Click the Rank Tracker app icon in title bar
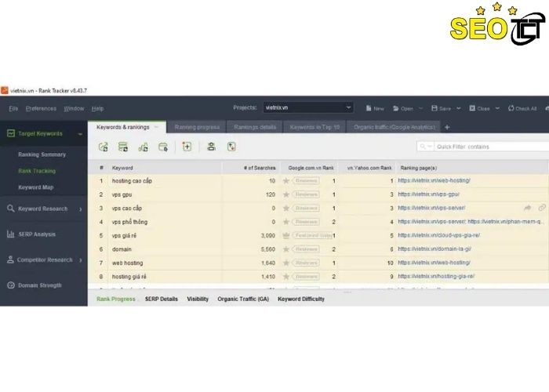 coord(5,90)
